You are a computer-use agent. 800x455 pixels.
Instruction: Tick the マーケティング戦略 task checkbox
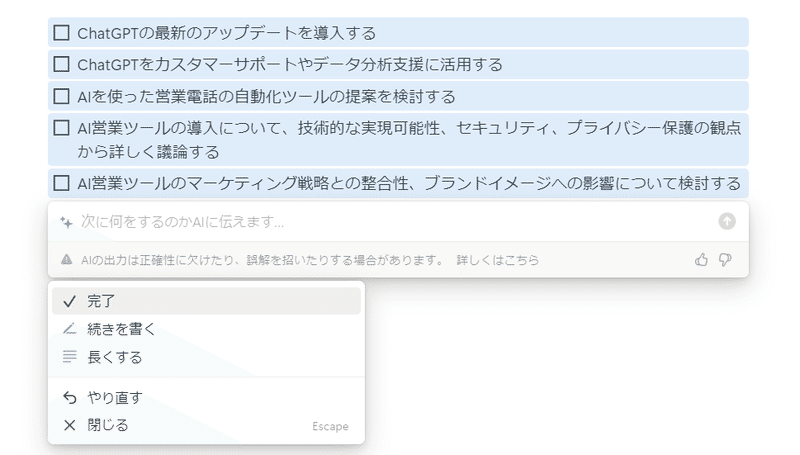tap(62, 183)
